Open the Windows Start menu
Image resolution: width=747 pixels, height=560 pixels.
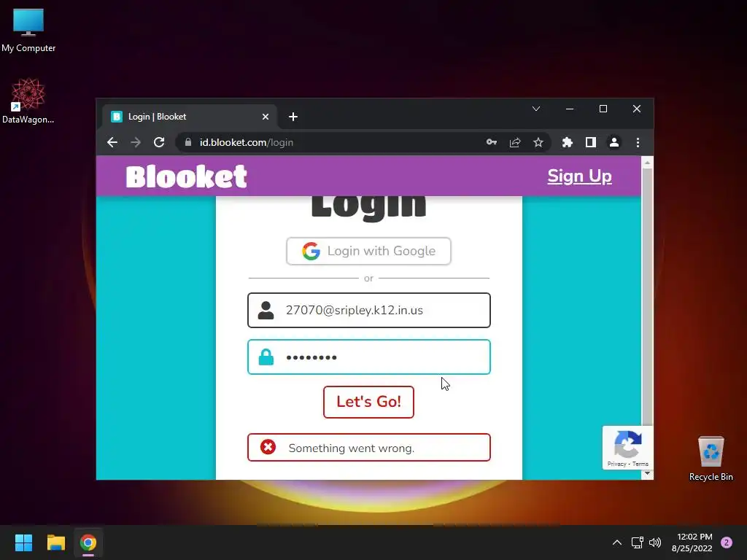point(23,542)
